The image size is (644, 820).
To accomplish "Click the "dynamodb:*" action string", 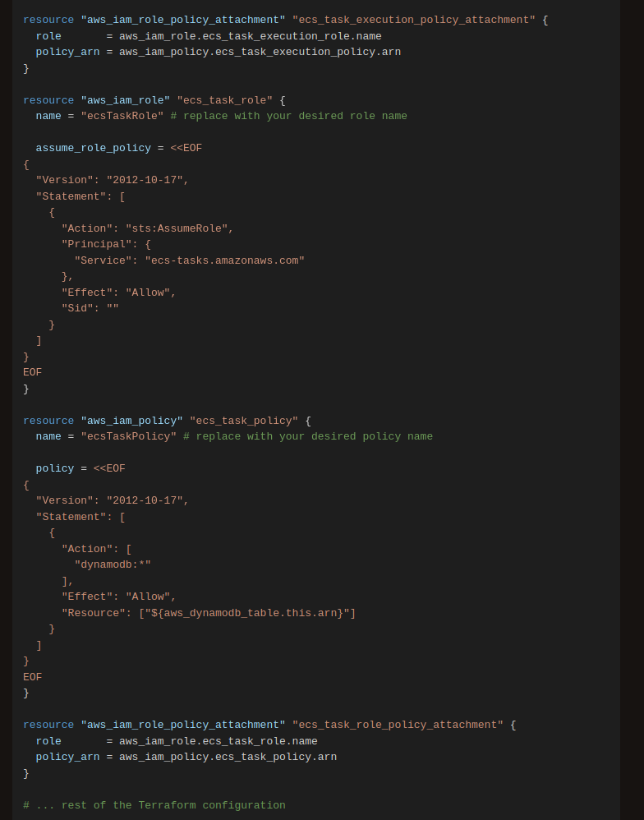I will (113, 564).
